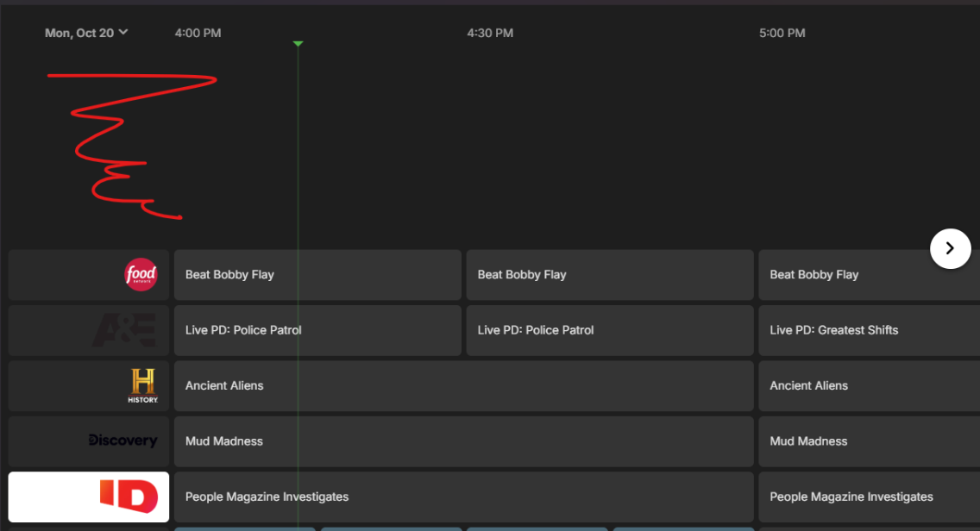Viewport: 980px width, 531px height.
Task: Click the next time slot arrow button
Action: (x=950, y=248)
